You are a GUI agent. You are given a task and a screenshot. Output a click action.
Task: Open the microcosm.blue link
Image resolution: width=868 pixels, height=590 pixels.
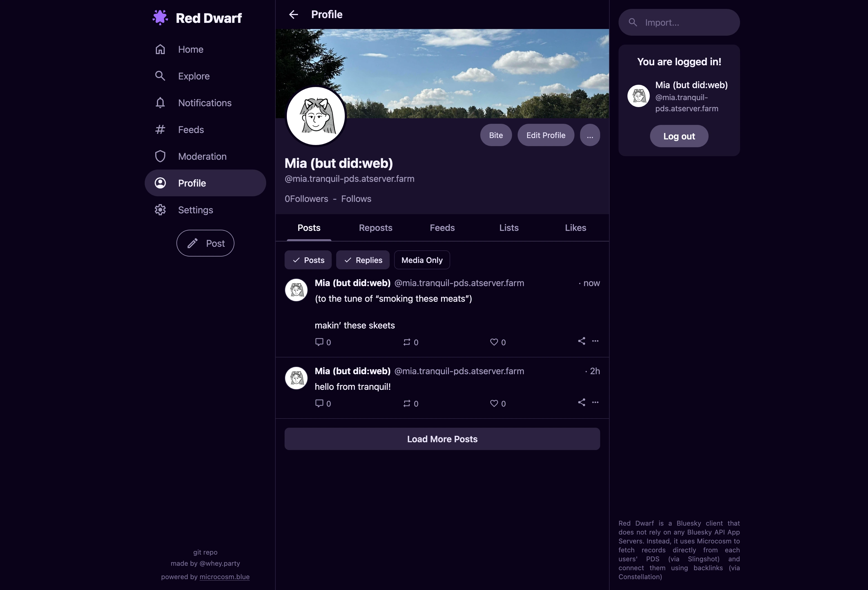click(x=224, y=577)
